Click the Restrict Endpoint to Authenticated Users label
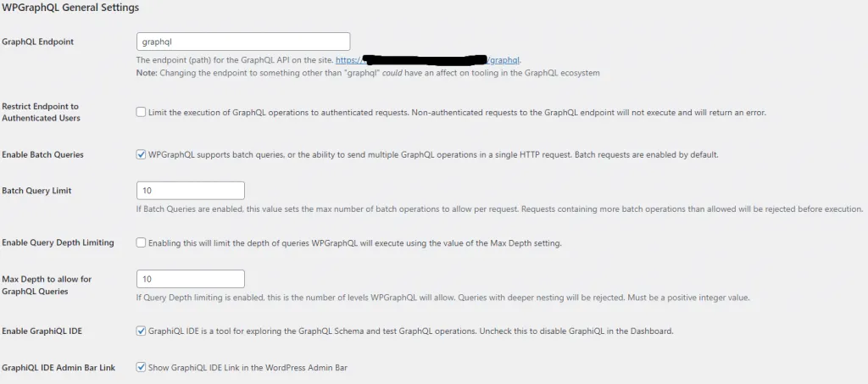The width and height of the screenshot is (868, 384). 41,113
